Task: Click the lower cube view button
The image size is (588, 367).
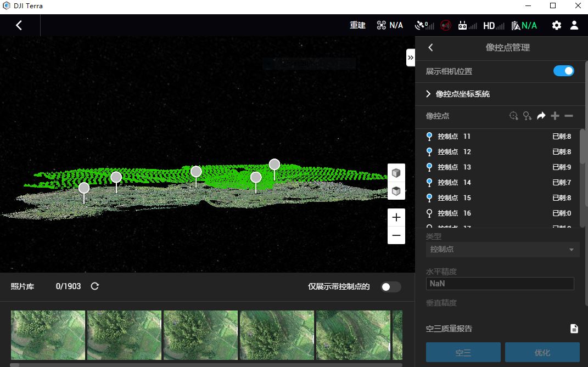Action: 396,191
